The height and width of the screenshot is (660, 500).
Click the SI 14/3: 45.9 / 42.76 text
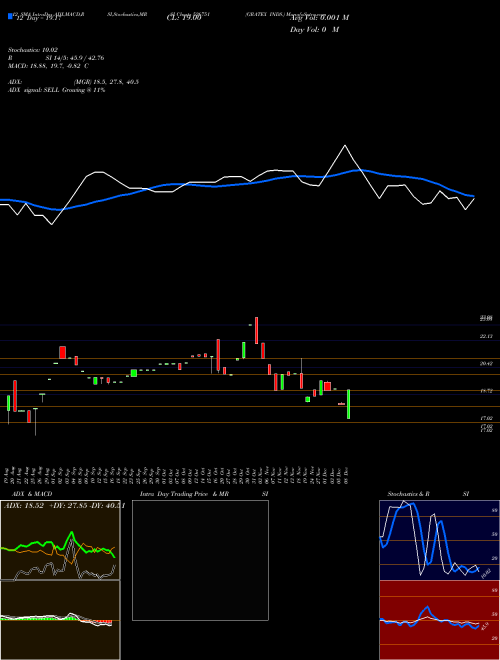coord(75,58)
